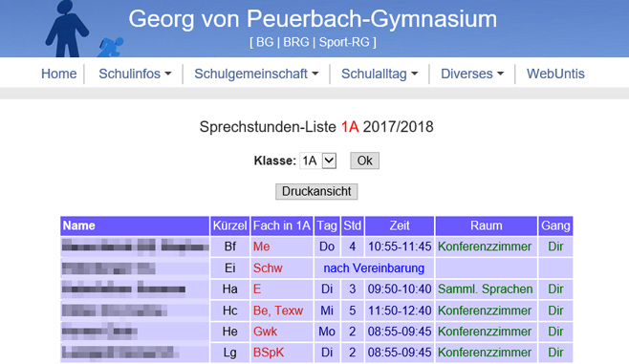The width and height of the screenshot is (629, 364).
Task: Click the Georg von Peuerbach-Gymnasium title
Action: (313, 19)
